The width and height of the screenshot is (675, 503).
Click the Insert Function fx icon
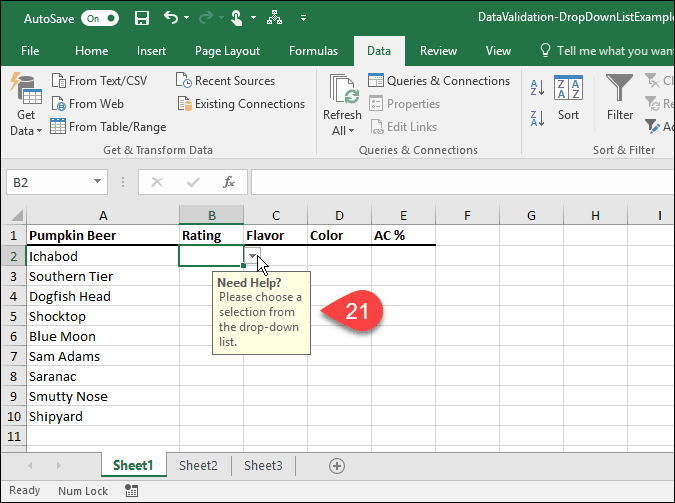[x=229, y=183]
